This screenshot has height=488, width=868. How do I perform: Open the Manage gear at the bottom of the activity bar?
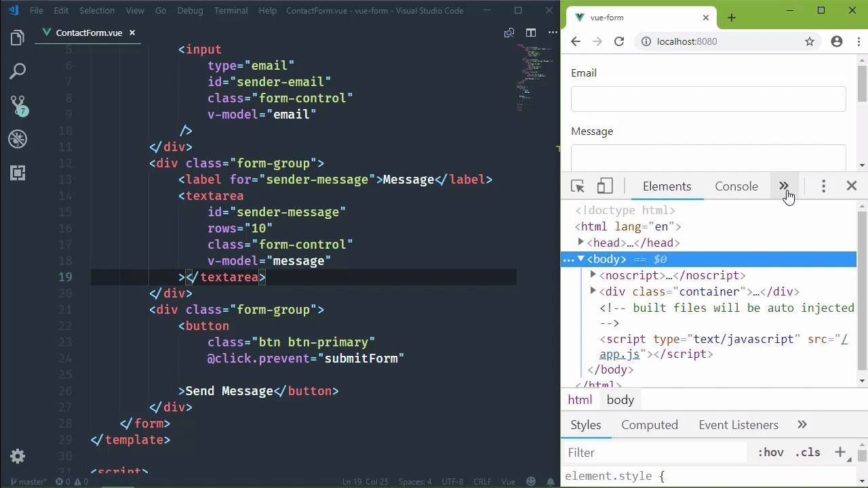coord(18,455)
